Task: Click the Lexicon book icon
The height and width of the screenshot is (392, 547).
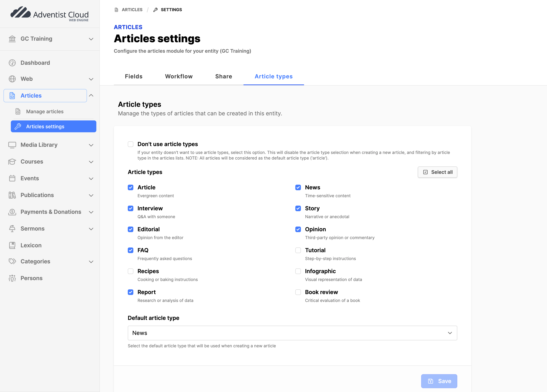Action: pos(12,245)
